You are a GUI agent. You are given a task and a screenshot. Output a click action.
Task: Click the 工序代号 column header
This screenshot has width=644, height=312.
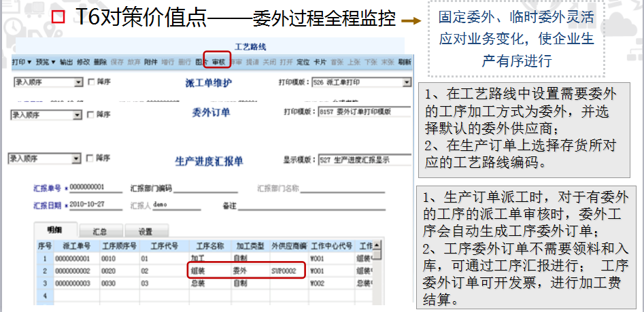pyautogui.click(x=165, y=246)
